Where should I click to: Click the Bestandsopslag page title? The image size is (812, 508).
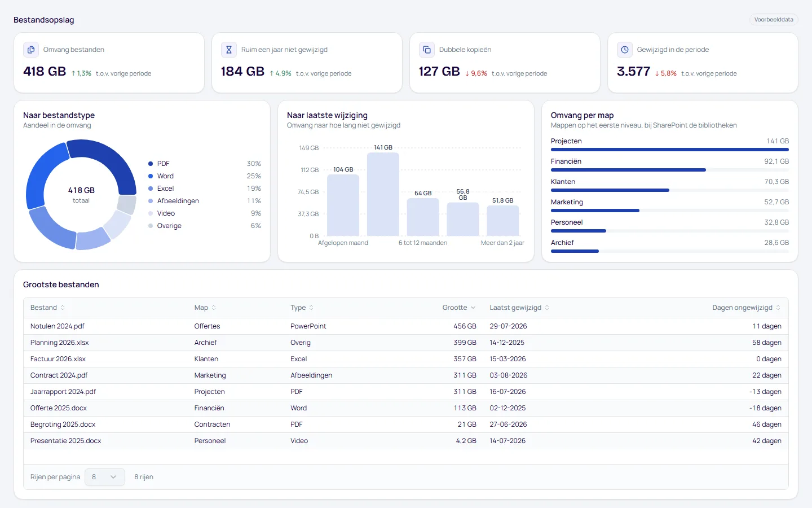click(x=44, y=20)
